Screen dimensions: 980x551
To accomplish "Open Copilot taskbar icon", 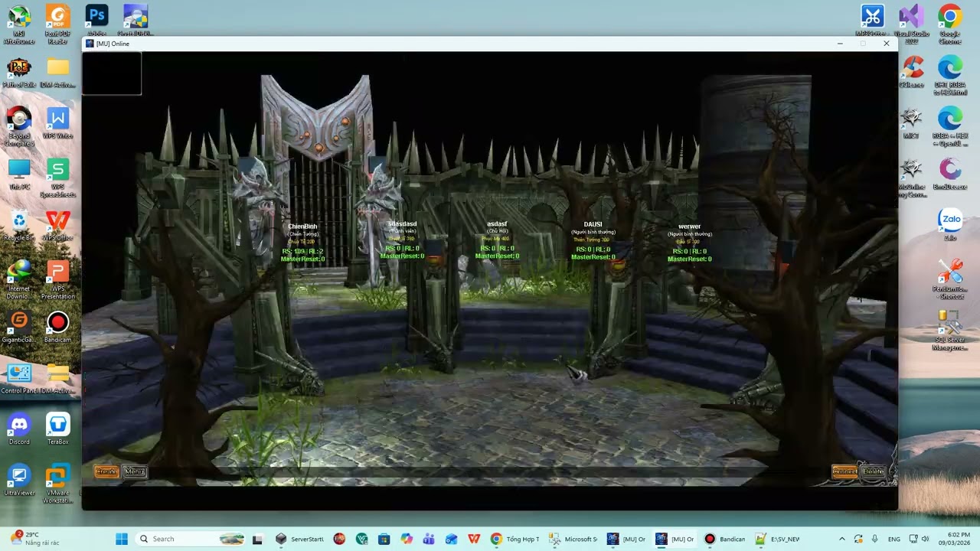I will pyautogui.click(x=407, y=539).
